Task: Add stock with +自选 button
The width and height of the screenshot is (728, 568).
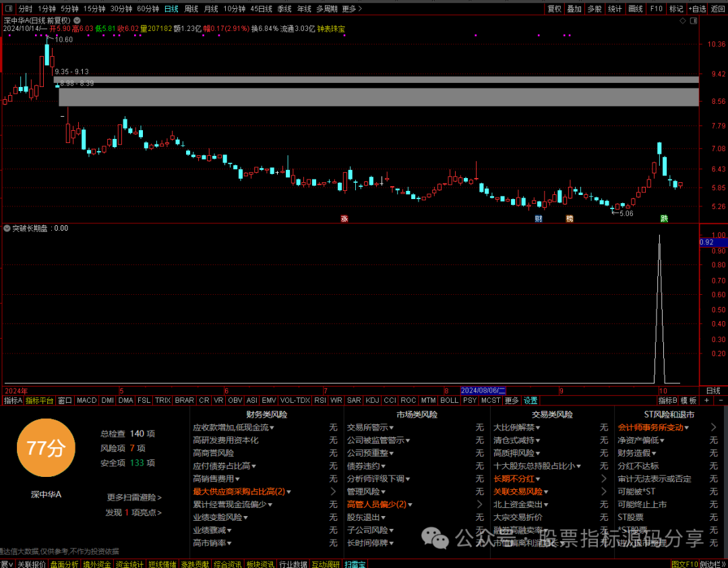Action: tap(697, 9)
